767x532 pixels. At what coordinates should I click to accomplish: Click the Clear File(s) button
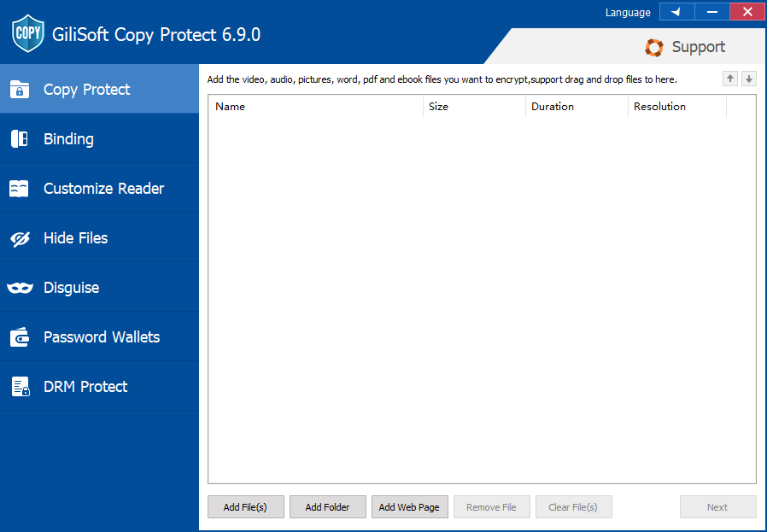tap(573, 507)
